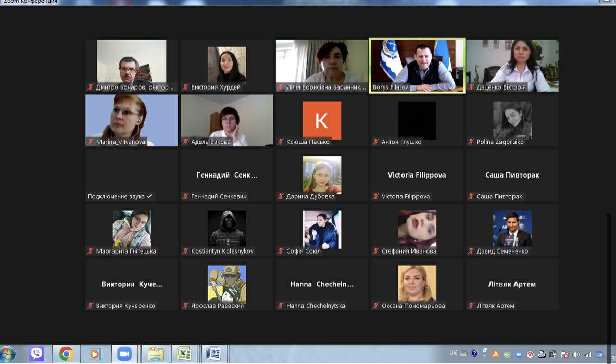Click the muted mic icon beside Marina_V Ivanova
The height and width of the screenshot is (364, 616).
click(x=91, y=142)
